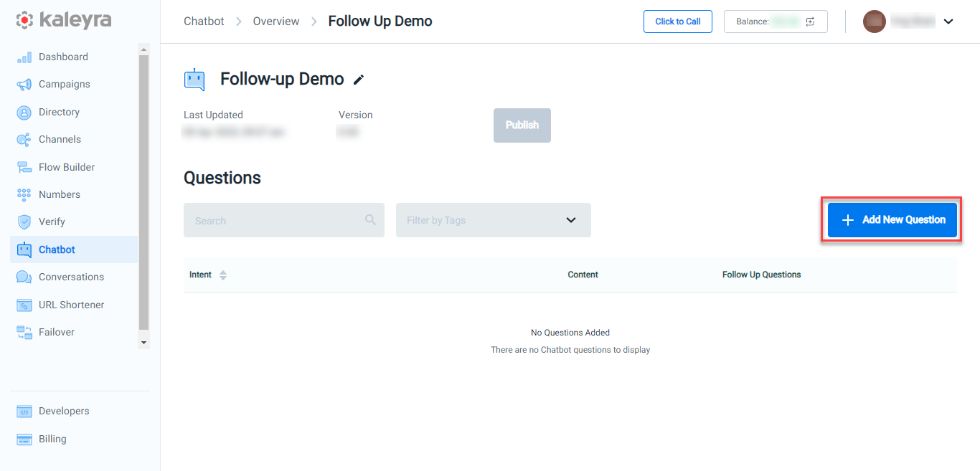
Task: Click the Questions heading
Action: tap(222, 178)
